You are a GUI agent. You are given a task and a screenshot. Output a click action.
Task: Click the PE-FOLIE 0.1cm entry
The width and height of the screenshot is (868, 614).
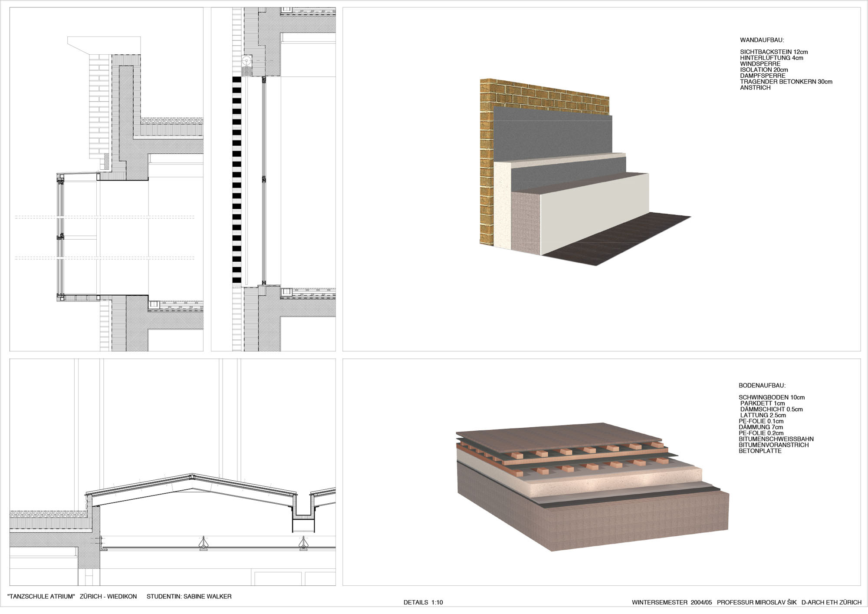pyautogui.click(x=761, y=421)
